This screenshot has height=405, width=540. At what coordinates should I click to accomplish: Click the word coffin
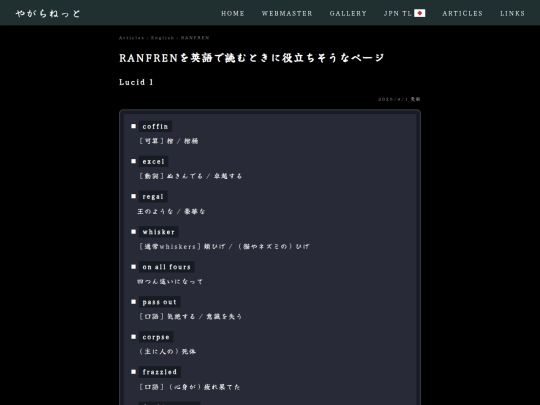tap(155, 126)
